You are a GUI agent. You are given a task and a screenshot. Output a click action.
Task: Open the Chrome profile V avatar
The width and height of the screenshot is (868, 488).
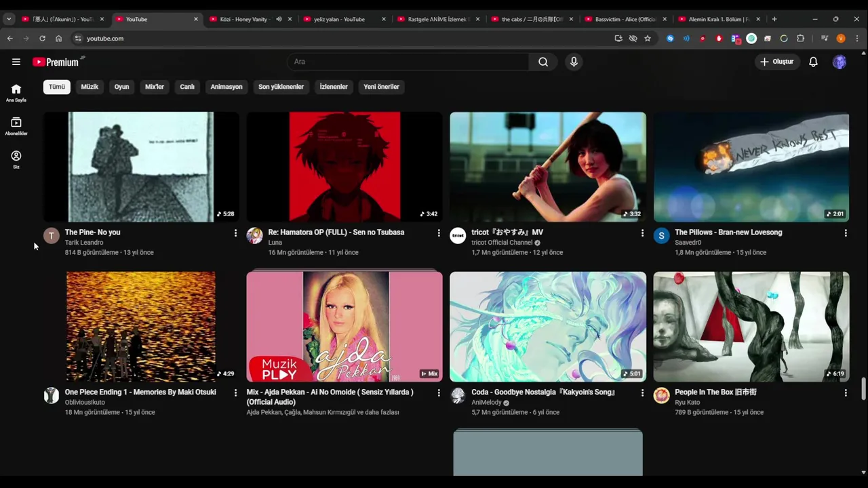tap(841, 39)
